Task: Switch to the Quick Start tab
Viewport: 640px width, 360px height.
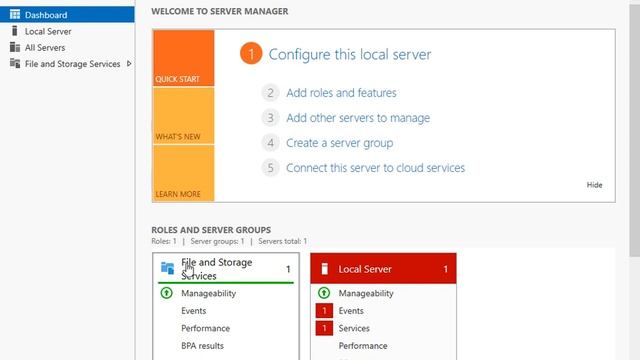Action: pyautogui.click(x=184, y=58)
